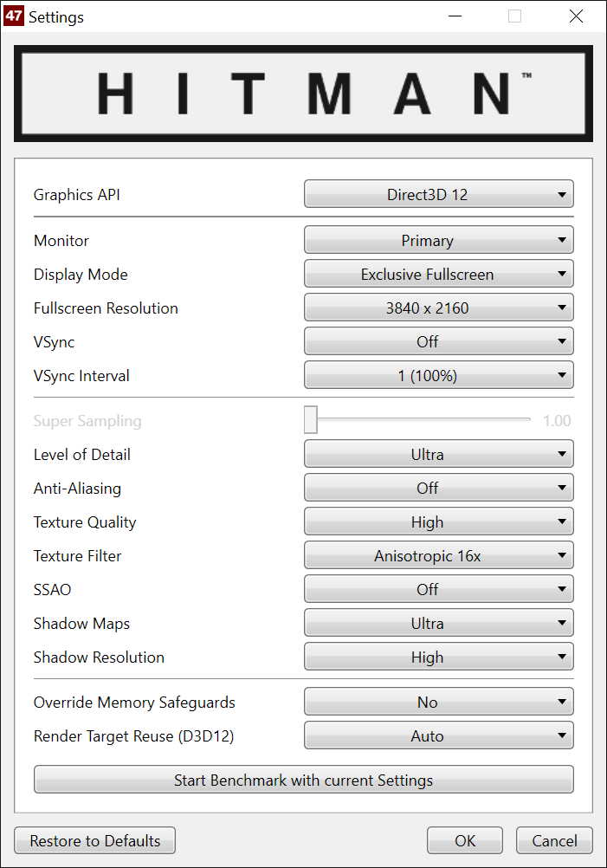Open Texture Filter Anisotropic 16x dropdown
Image resolution: width=607 pixels, height=868 pixels.
click(x=438, y=556)
